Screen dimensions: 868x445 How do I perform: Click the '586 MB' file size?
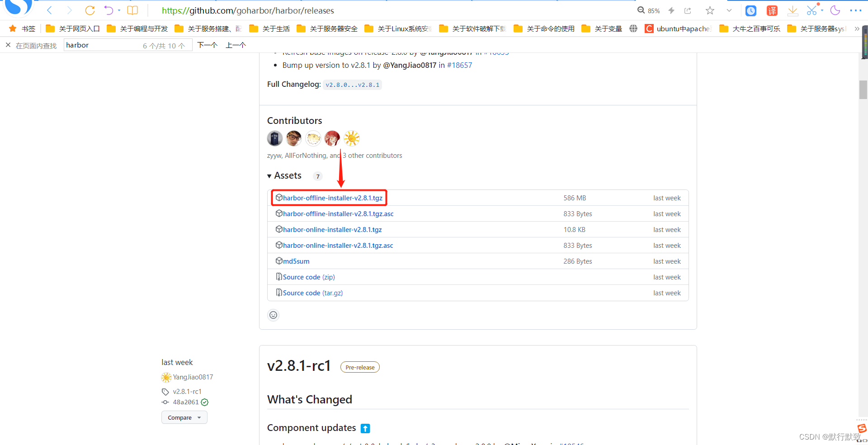point(575,198)
